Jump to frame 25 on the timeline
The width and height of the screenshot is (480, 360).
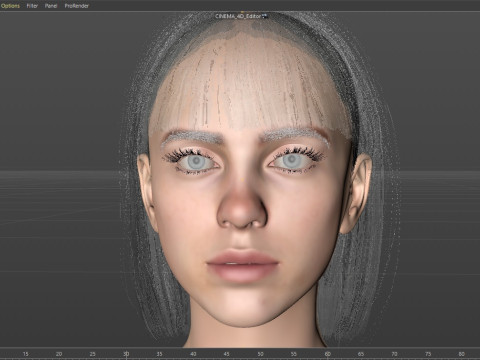click(92, 354)
